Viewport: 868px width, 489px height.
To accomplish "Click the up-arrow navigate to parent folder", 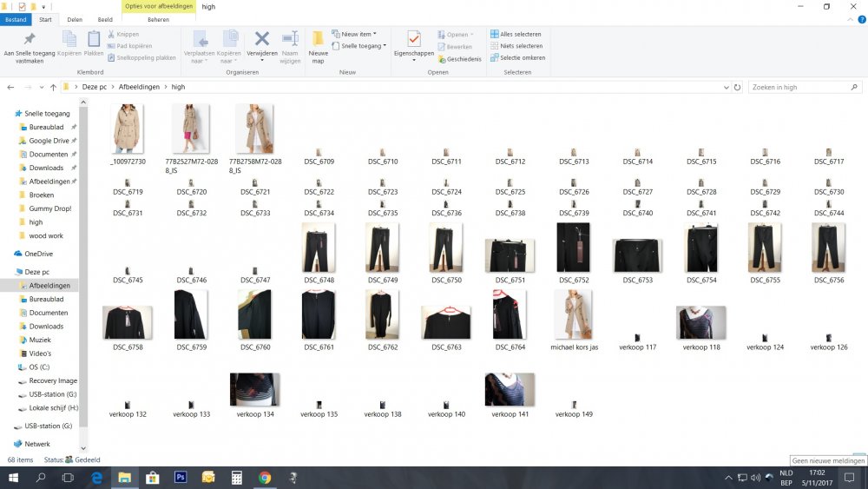I will point(53,88).
